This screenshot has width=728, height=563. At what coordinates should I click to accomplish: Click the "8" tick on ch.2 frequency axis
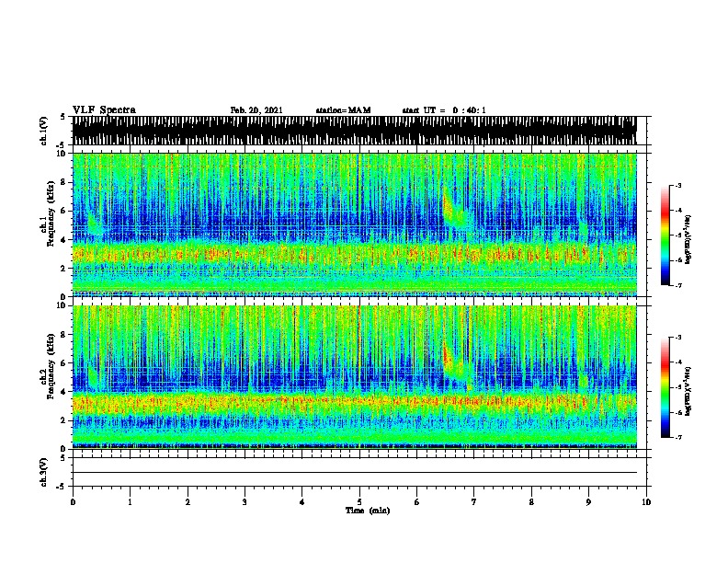[x=65, y=335]
